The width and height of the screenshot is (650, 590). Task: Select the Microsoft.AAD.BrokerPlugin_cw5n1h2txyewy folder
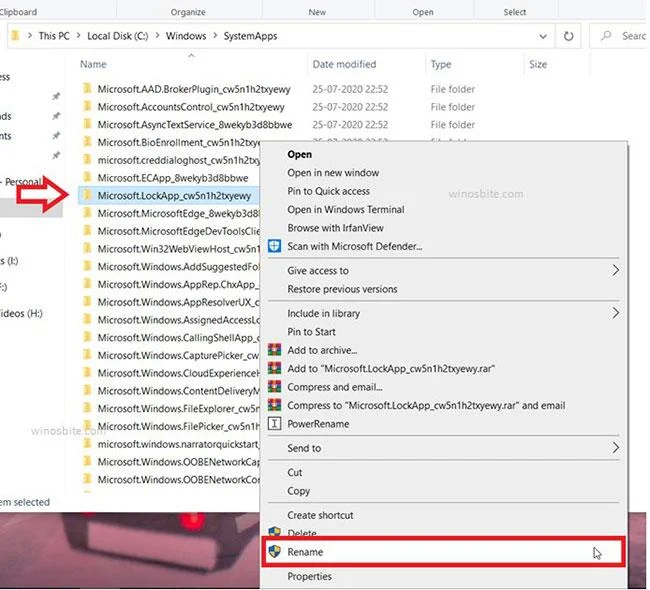pos(194,89)
